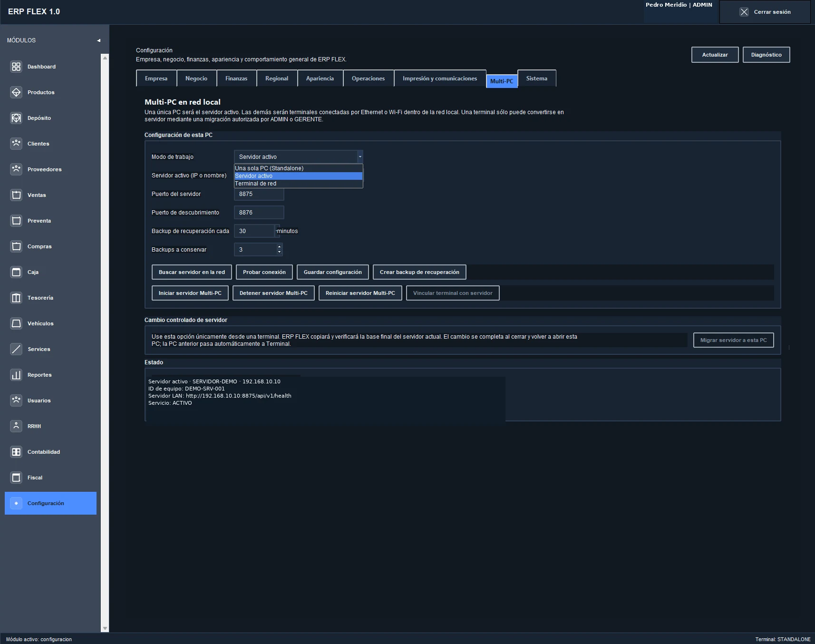Click the Puerto de descubrimiento field
The height and width of the screenshot is (644, 815).
tap(259, 212)
